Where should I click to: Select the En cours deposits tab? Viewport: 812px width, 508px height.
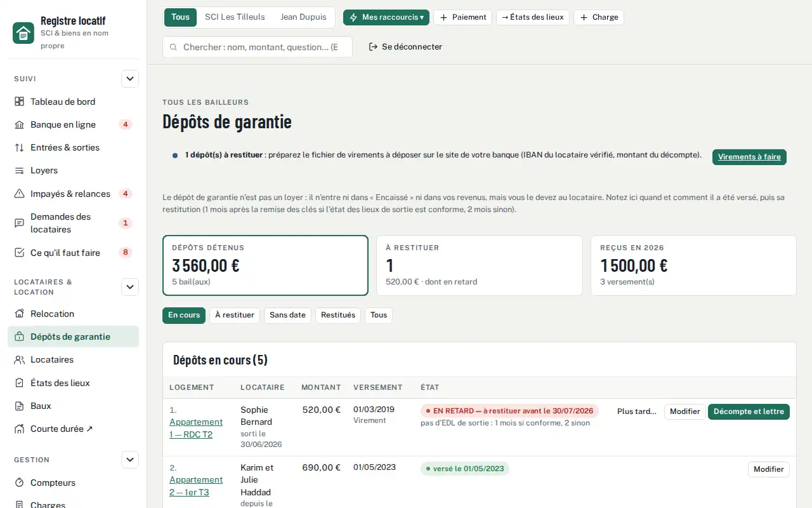[x=184, y=315]
